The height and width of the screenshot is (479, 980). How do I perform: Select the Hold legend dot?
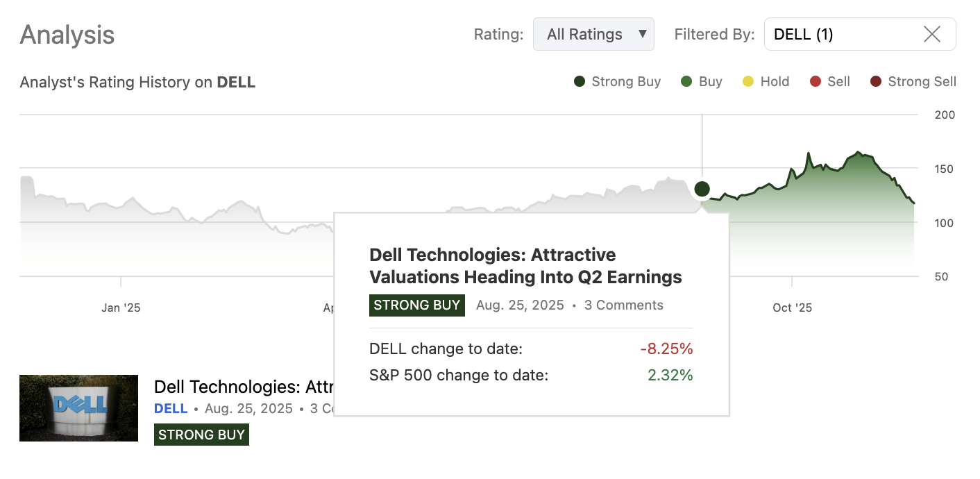(x=748, y=81)
